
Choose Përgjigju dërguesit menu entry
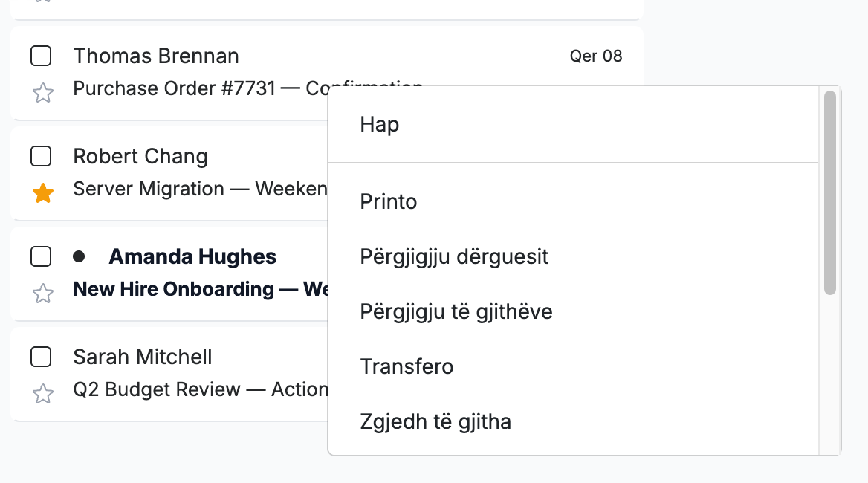tap(574, 256)
